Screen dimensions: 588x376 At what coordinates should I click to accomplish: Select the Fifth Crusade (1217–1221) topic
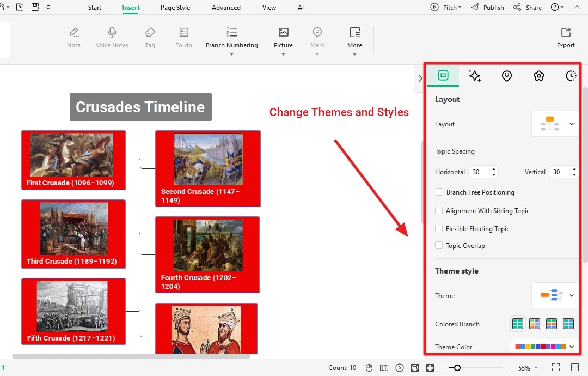[73, 312]
